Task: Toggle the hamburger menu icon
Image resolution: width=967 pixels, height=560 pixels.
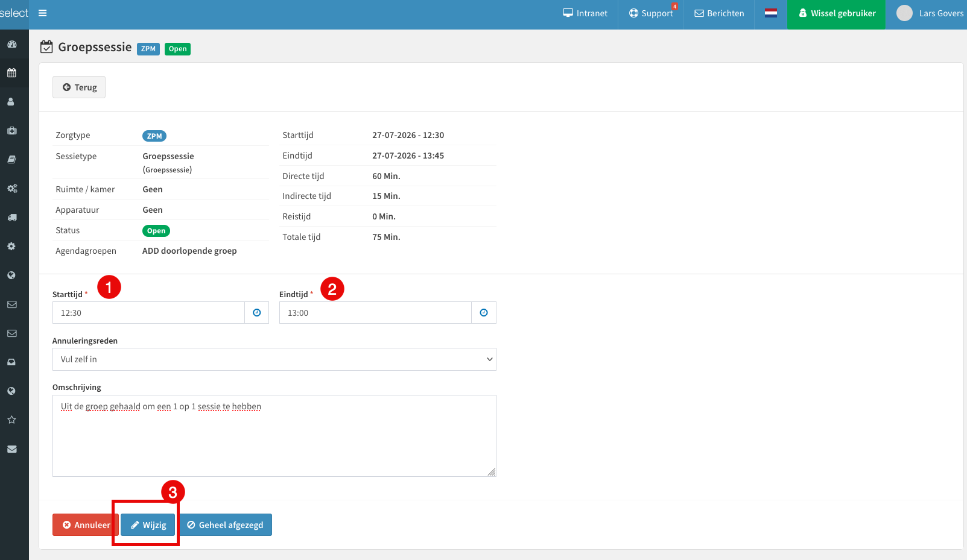Action: pyautogui.click(x=42, y=13)
